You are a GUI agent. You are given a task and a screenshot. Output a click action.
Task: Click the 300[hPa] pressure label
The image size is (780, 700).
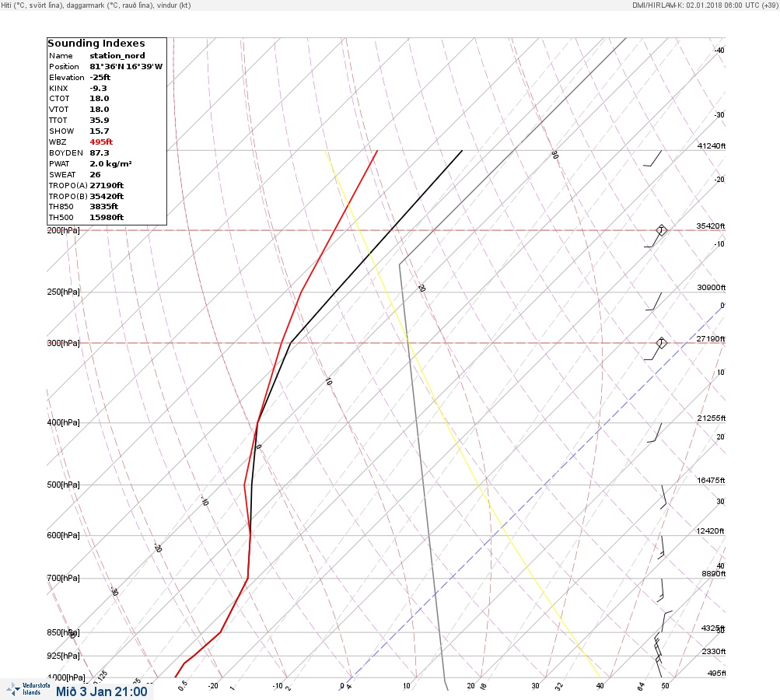63,343
